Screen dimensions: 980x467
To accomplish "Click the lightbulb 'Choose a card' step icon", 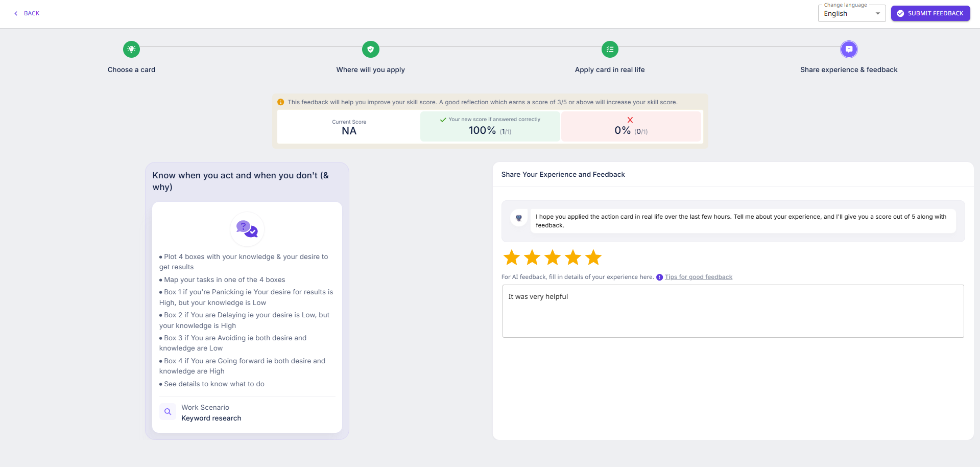I will click(x=131, y=50).
